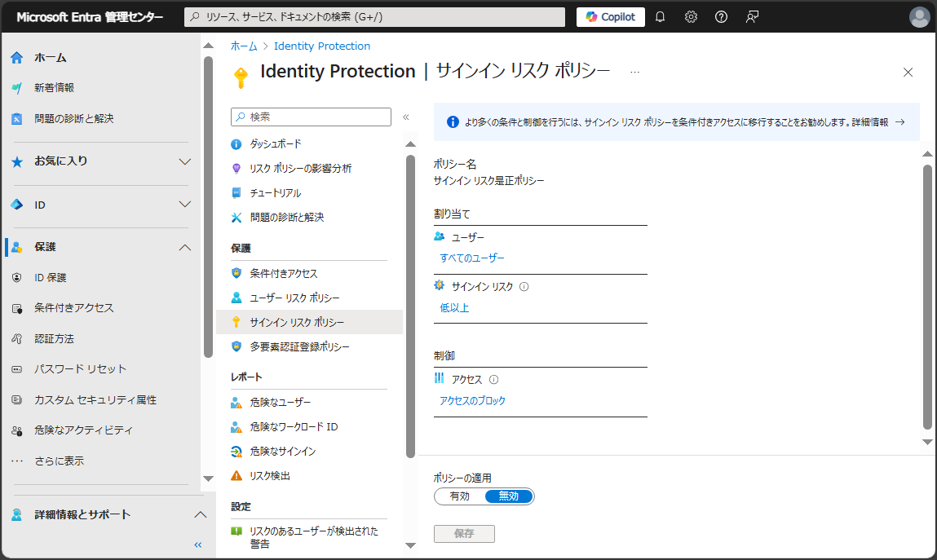Click the policy pane vertical scrollbar
This screenshot has height=560, width=937.
coord(927,297)
